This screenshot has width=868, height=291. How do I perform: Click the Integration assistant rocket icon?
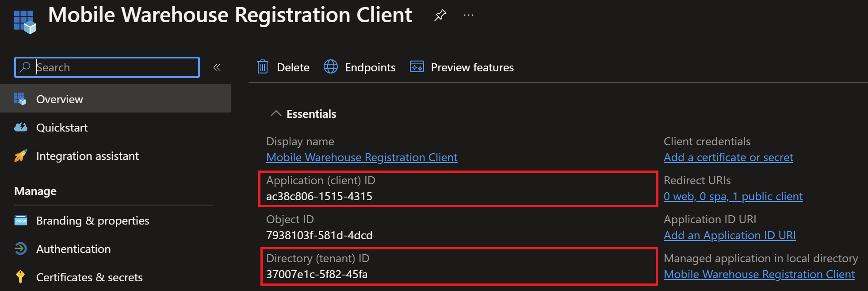pos(21,156)
